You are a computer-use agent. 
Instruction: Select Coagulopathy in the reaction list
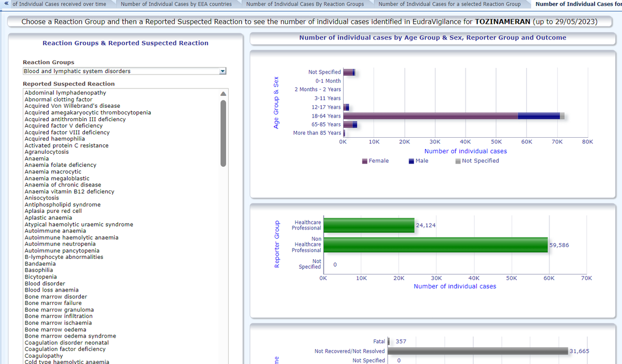44,356
